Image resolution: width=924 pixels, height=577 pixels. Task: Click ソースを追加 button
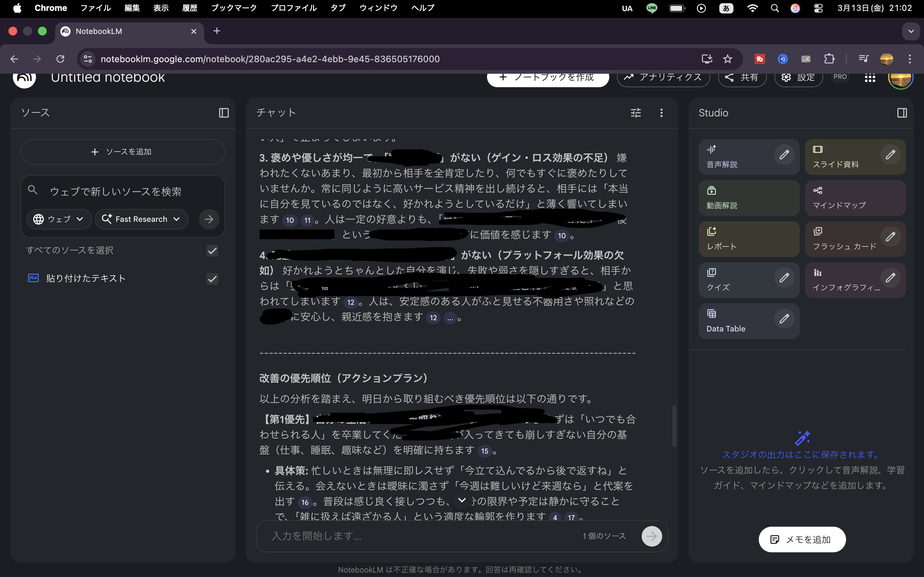pyautogui.click(x=123, y=152)
